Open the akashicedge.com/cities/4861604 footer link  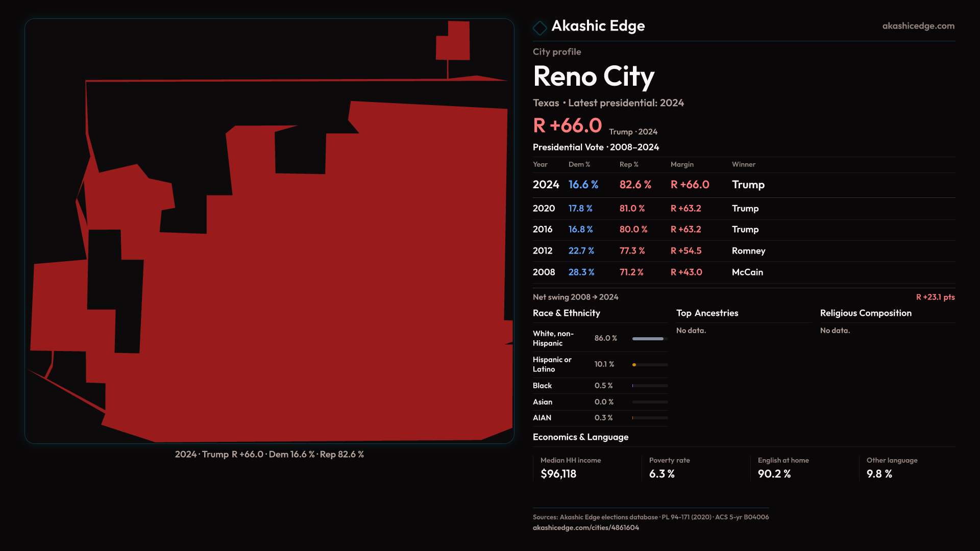585,528
